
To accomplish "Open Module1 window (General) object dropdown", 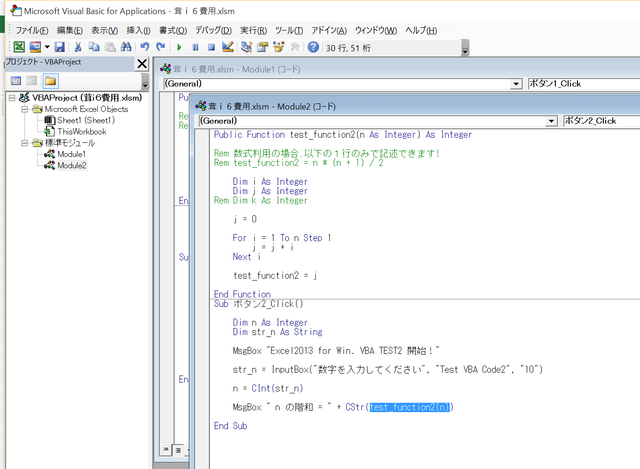I will tap(516, 84).
